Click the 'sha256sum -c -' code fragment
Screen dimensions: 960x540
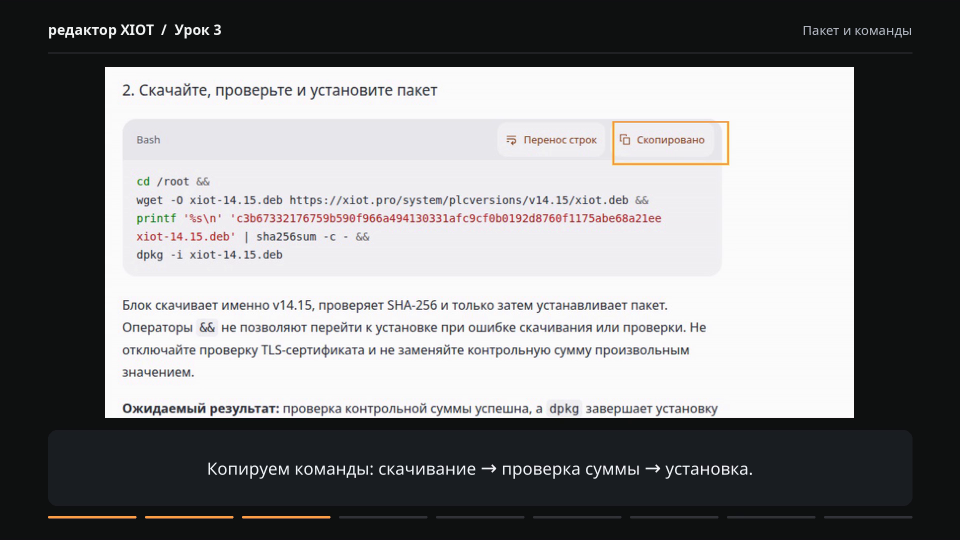[x=302, y=236]
